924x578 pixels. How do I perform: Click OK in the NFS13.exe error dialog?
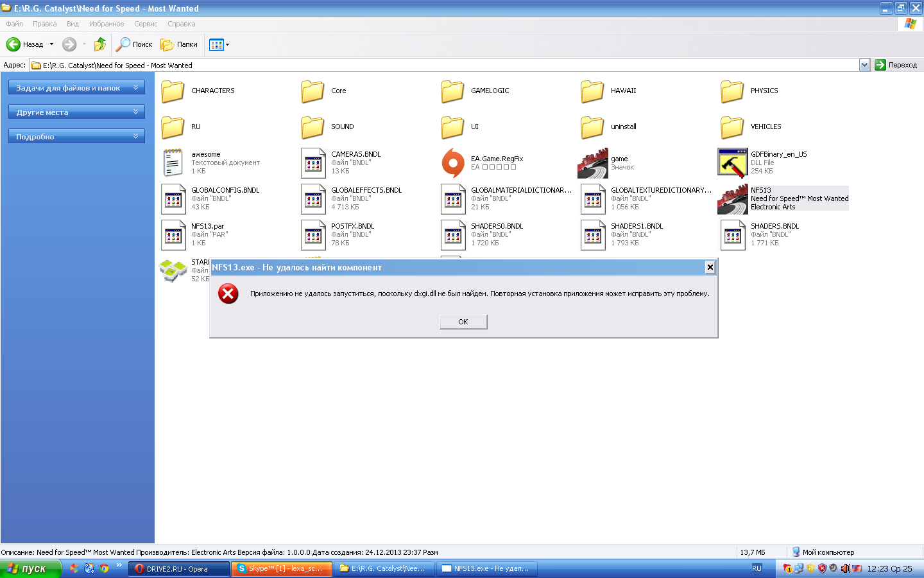coord(463,322)
